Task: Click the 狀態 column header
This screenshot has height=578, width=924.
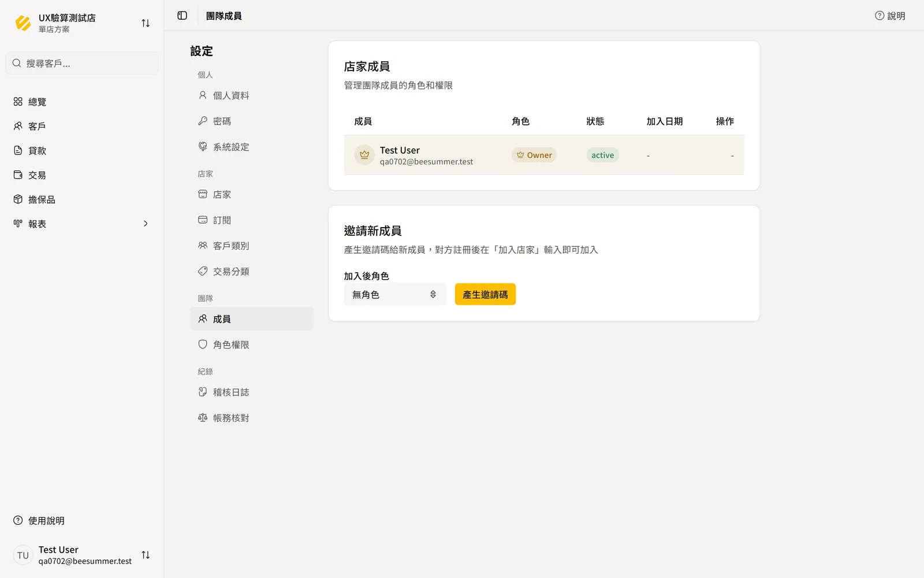Action: [x=595, y=121]
